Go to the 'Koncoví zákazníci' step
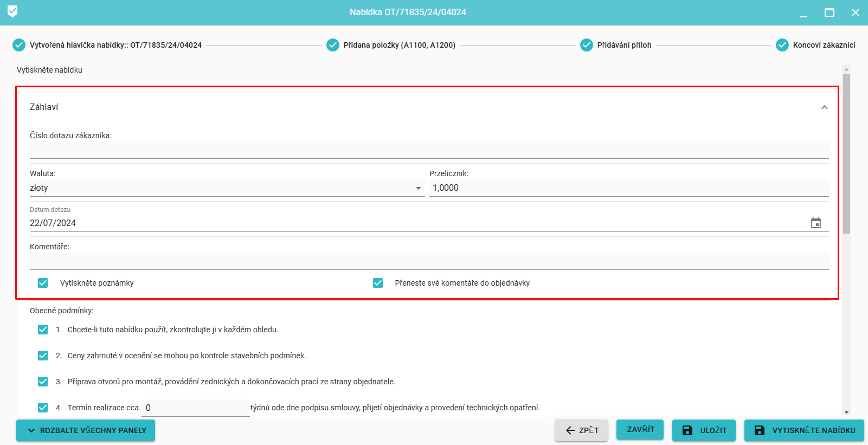This screenshot has height=445, width=868. 824,45
